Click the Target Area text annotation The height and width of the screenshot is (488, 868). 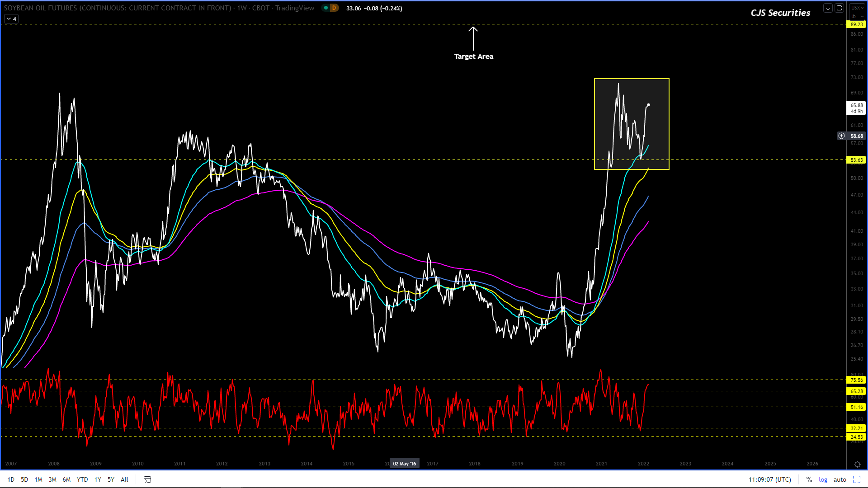[473, 56]
